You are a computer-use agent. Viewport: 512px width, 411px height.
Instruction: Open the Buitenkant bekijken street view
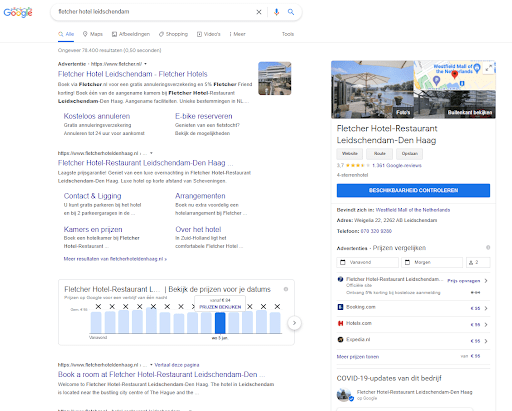click(455, 104)
